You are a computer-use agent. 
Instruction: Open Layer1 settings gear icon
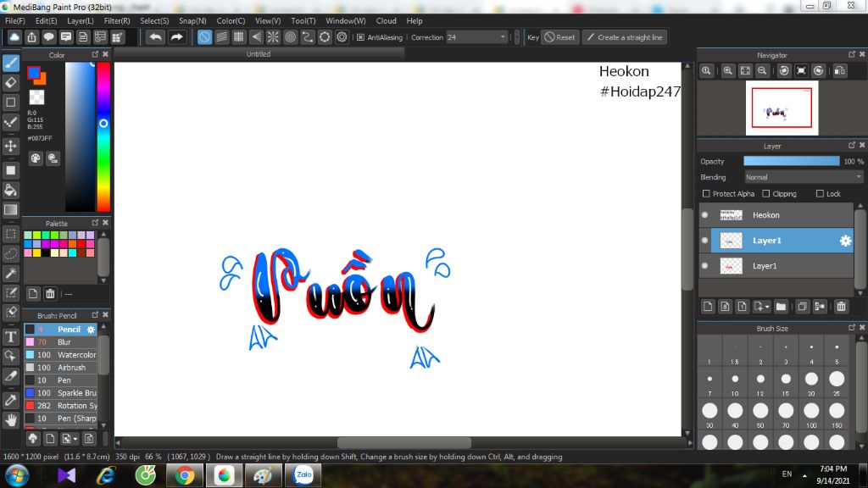coord(845,241)
